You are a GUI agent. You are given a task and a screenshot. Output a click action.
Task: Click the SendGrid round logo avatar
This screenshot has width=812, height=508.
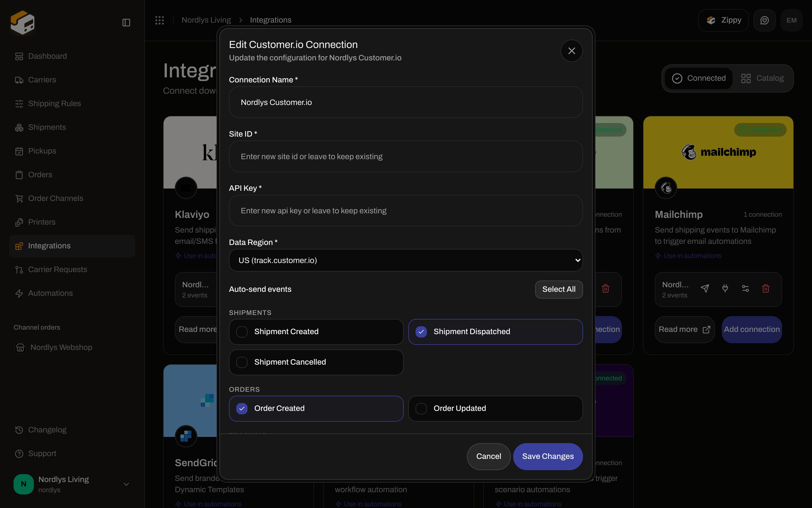coord(186,436)
